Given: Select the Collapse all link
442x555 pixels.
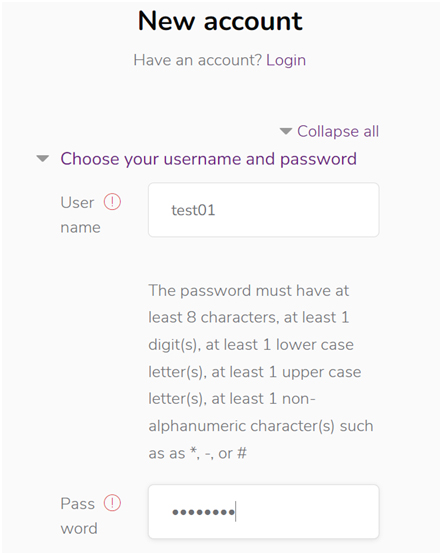Looking at the screenshot, I should (338, 131).
